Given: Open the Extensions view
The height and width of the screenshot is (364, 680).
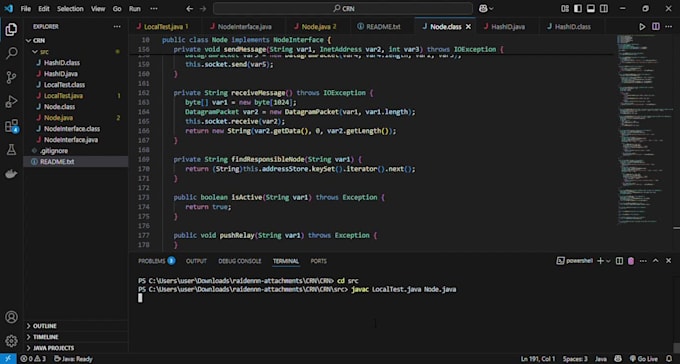Looking at the screenshot, I should pyautogui.click(x=11, y=126).
